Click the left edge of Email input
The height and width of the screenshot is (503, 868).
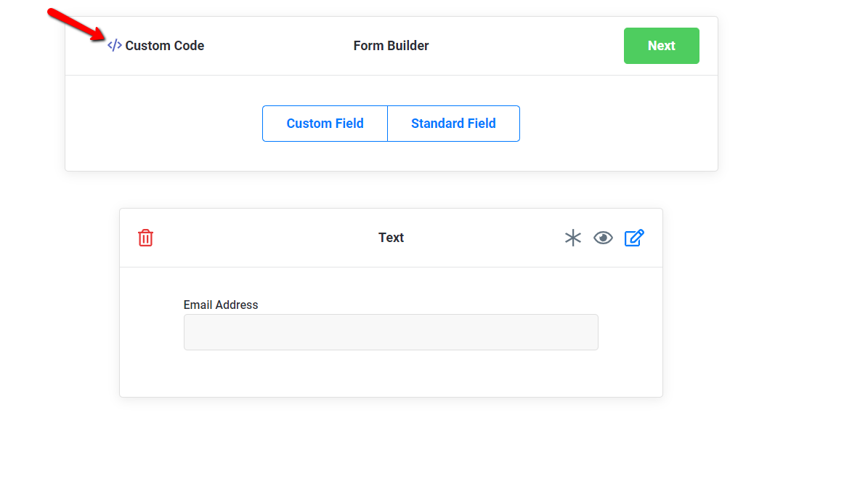pos(190,332)
